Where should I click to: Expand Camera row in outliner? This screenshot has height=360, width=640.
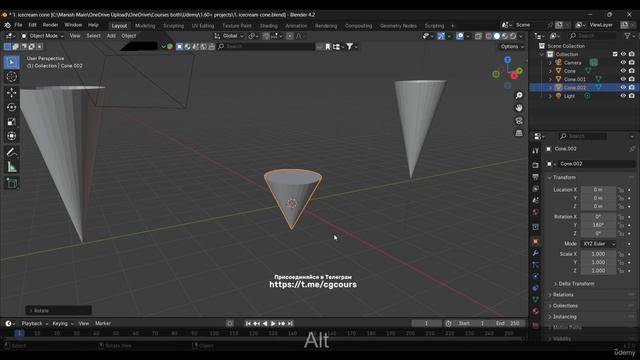coord(550,63)
